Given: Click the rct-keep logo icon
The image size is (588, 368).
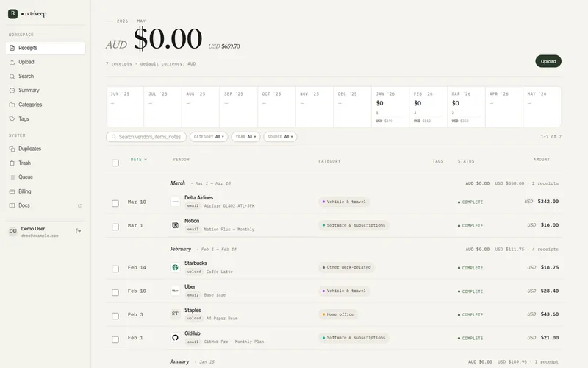Looking at the screenshot, I should coord(12,14).
